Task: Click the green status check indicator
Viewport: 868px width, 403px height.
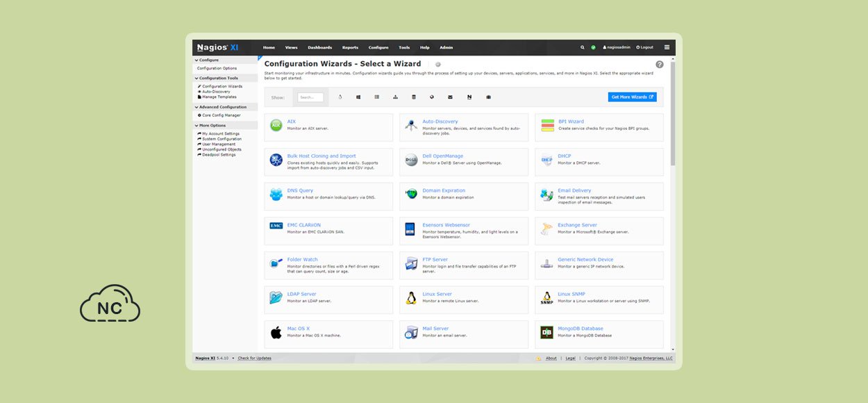Action: pos(593,47)
